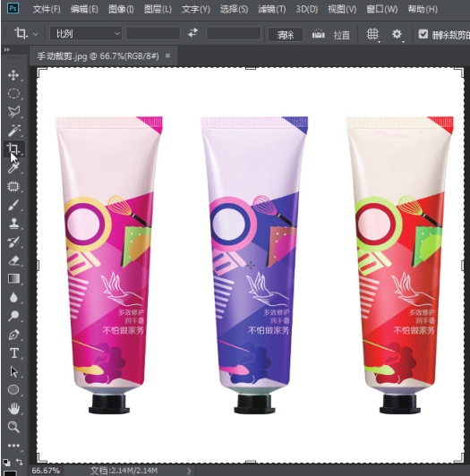This screenshot has height=476, width=470.
Task: Expand the crop overlay grid options
Action: click(x=372, y=34)
